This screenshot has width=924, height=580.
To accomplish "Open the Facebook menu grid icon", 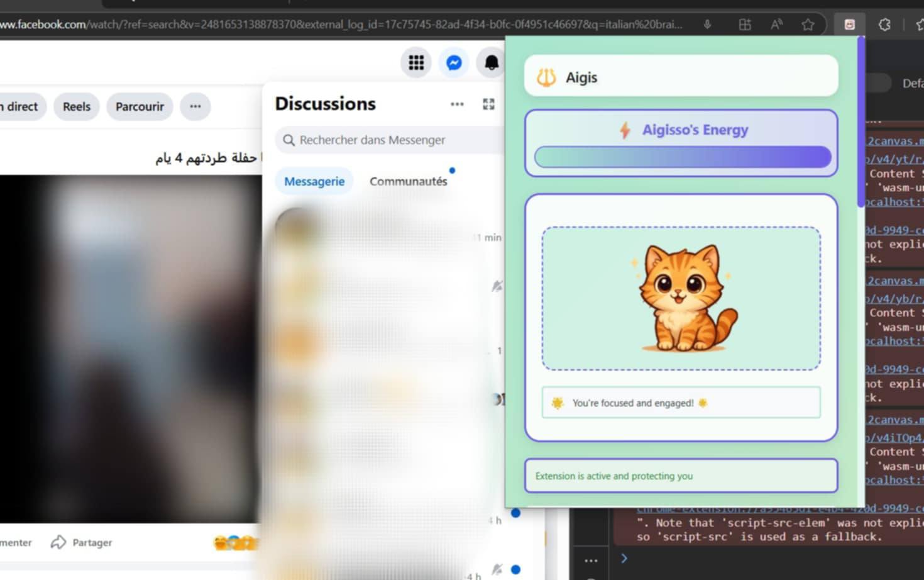I will pyautogui.click(x=416, y=63).
